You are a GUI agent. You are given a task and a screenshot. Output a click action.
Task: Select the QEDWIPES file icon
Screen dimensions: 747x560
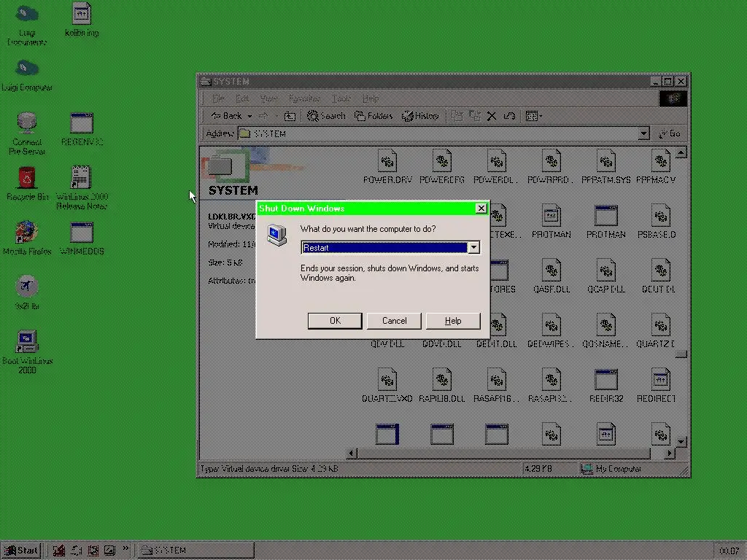point(551,331)
